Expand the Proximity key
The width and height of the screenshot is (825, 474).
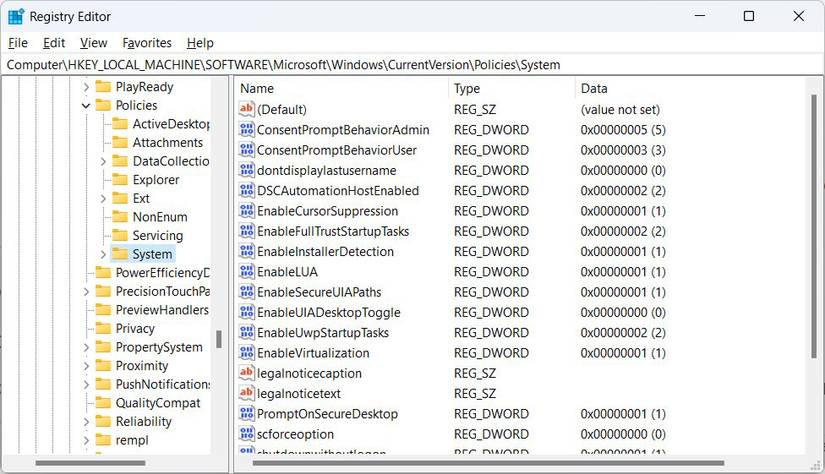(x=86, y=366)
